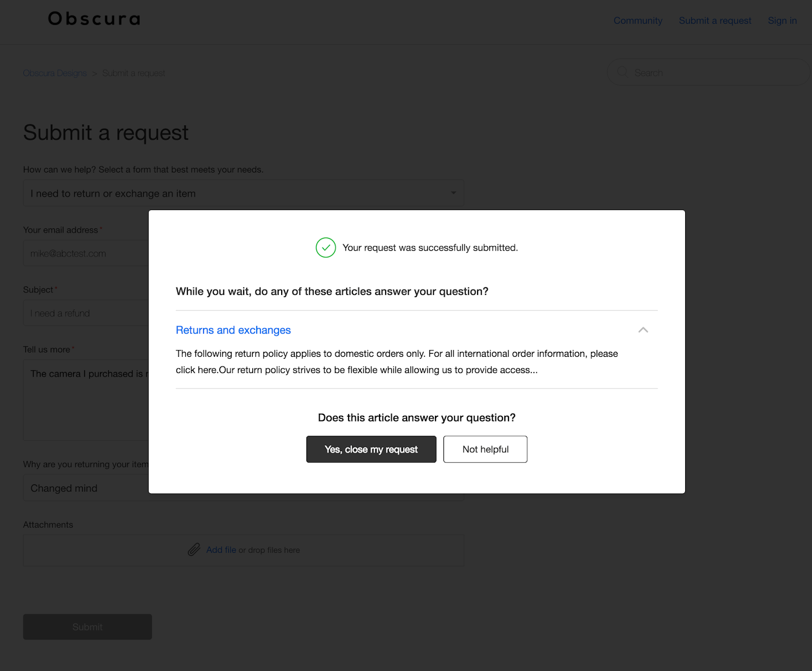
Task: Click the Obscura Designs breadcrumb link
Action: click(x=55, y=73)
